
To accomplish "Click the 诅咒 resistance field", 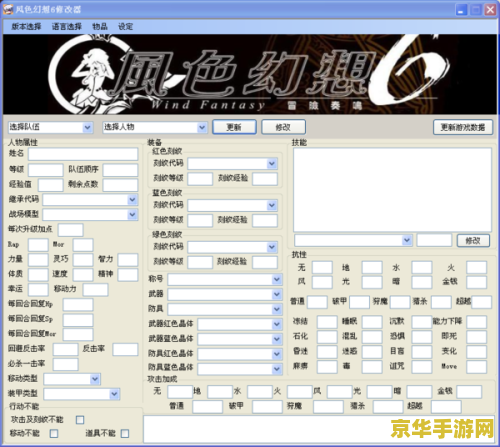I will tap(422, 367).
